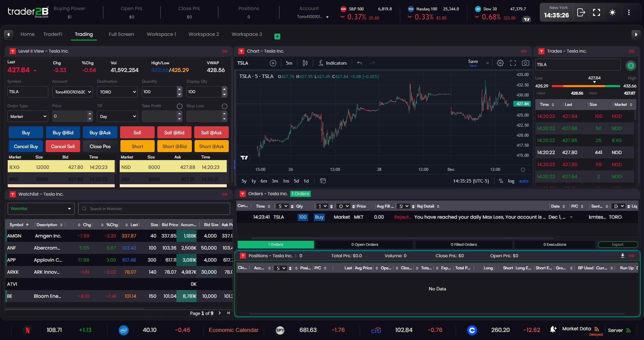Click the Search in Watchlist field
The width and height of the screenshot is (644, 340).
(154, 209)
